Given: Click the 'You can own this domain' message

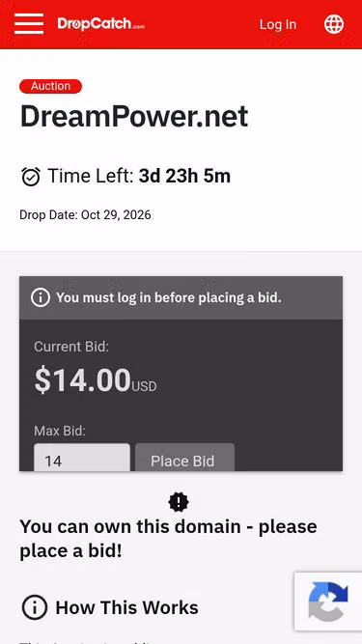Looking at the screenshot, I should coord(168,539).
